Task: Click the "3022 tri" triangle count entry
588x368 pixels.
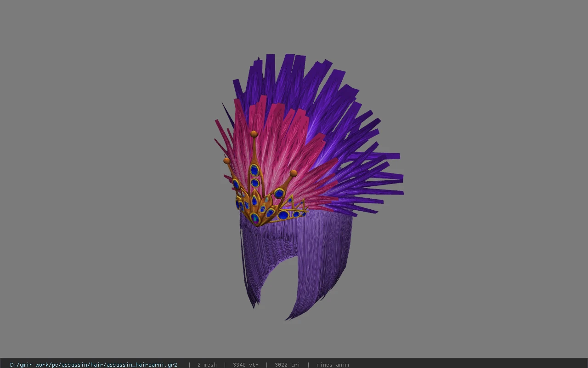Action: pos(287,365)
